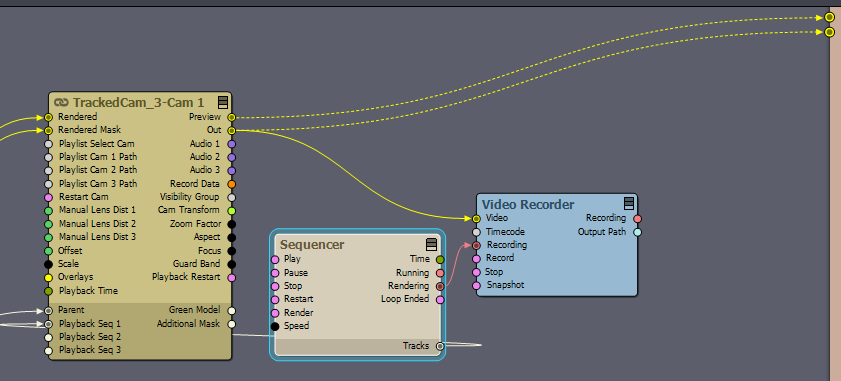841x381 pixels.
Task: Click the Sequencer Rendering output pin
Action: click(x=440, y=286)
